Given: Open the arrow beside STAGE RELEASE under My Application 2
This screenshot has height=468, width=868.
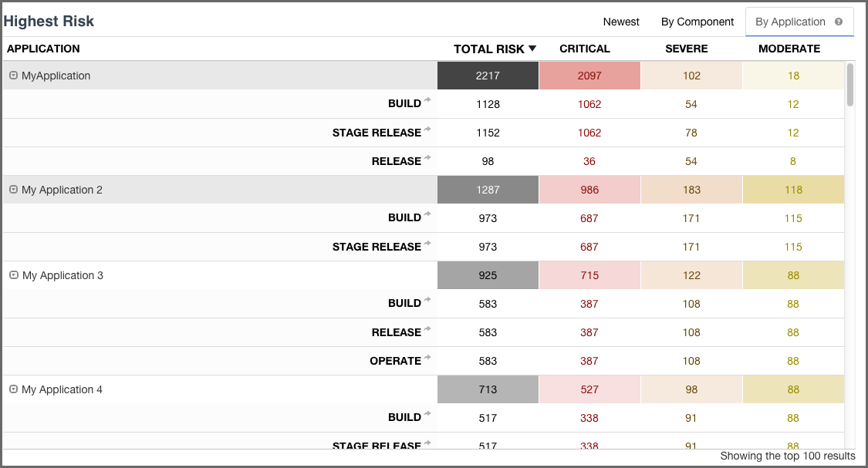Looking at the screenshot, I should (x=428, y=243).
